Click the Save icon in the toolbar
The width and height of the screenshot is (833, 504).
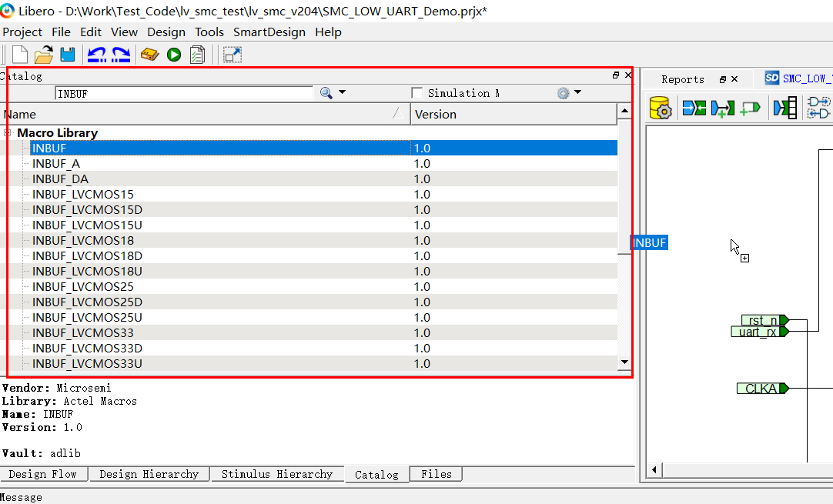point(68,55)
